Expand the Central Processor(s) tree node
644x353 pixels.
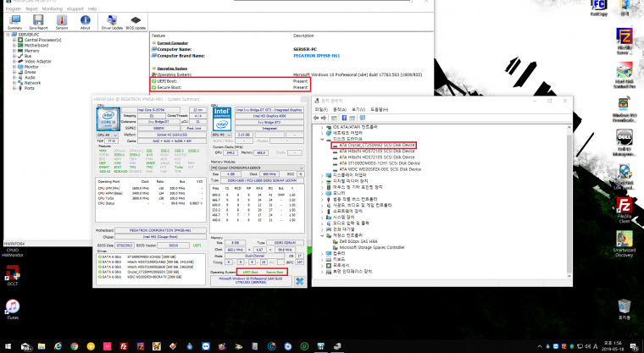pos(14,40)
